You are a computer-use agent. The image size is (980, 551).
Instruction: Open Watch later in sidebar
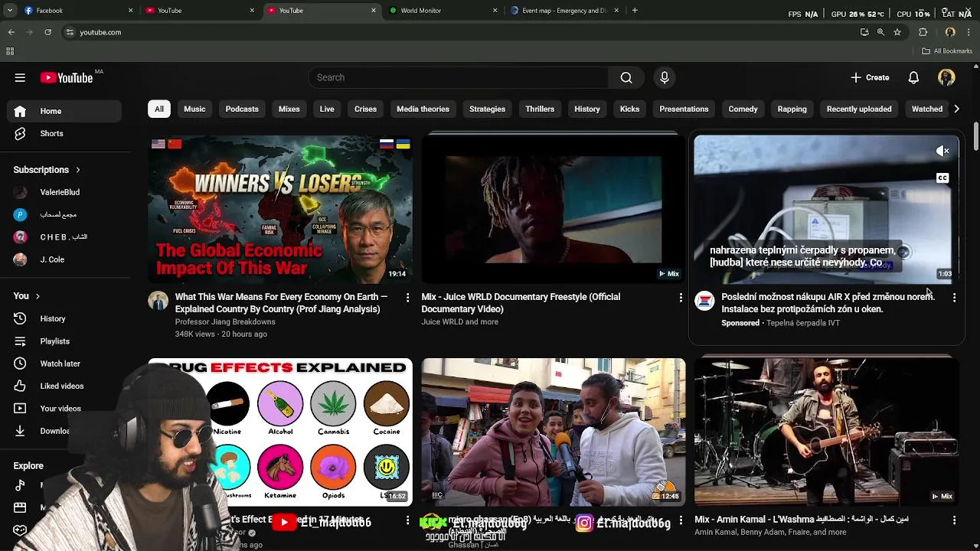point(64,364)
